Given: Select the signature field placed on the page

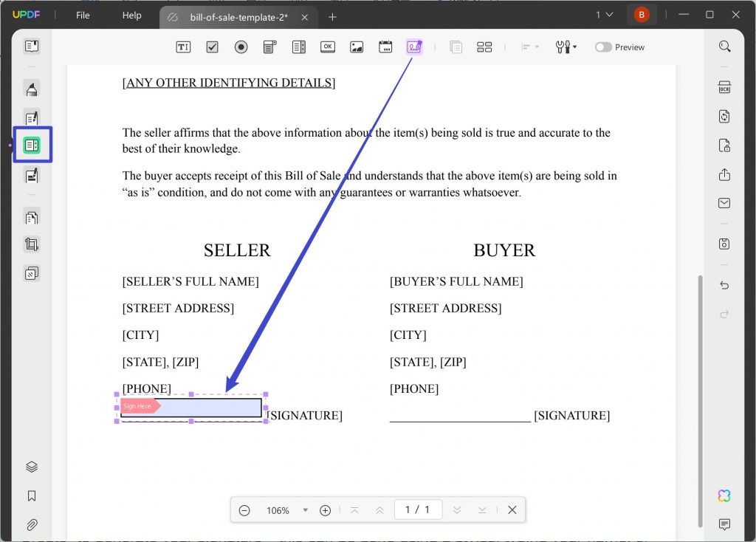Looking at the screenshot, I should [x=190, y=407].
